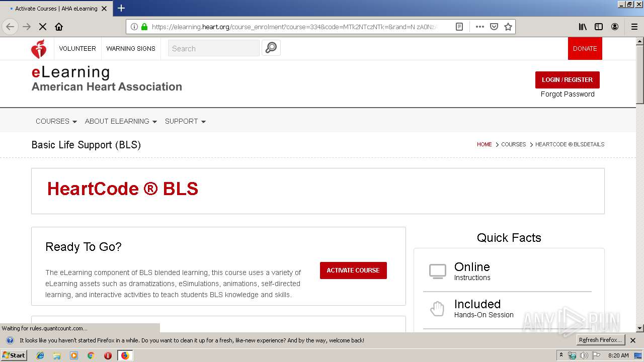
Task: Click the Forgot Password link
Action: [x=568, y=94]
